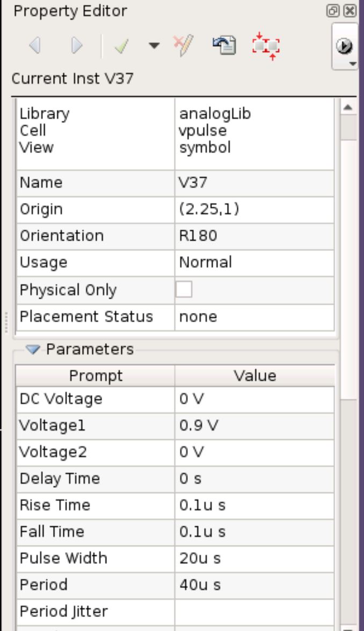364x631 pixels.
Task: Navigate to the next instance
Action: (78, 46)
